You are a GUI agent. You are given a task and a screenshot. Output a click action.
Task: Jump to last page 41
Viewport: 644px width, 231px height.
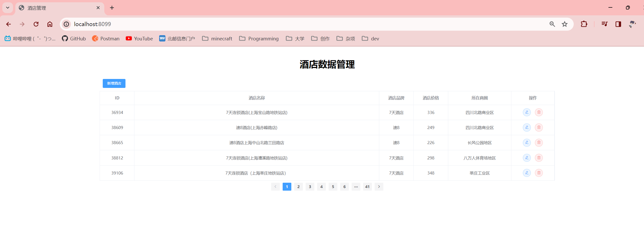coord(367,187)
